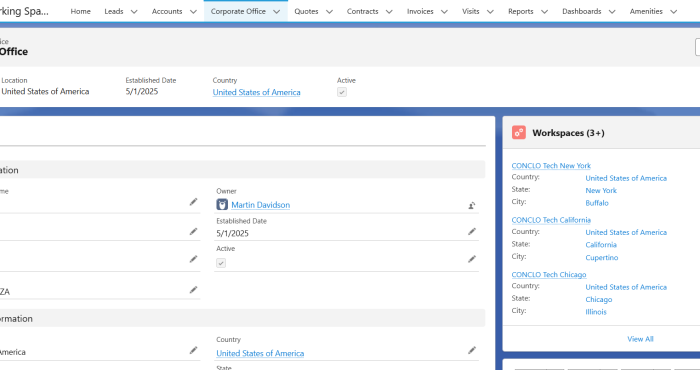Click the Workspaces related list icon
This screenshot has width=700, height=370.
519,133
